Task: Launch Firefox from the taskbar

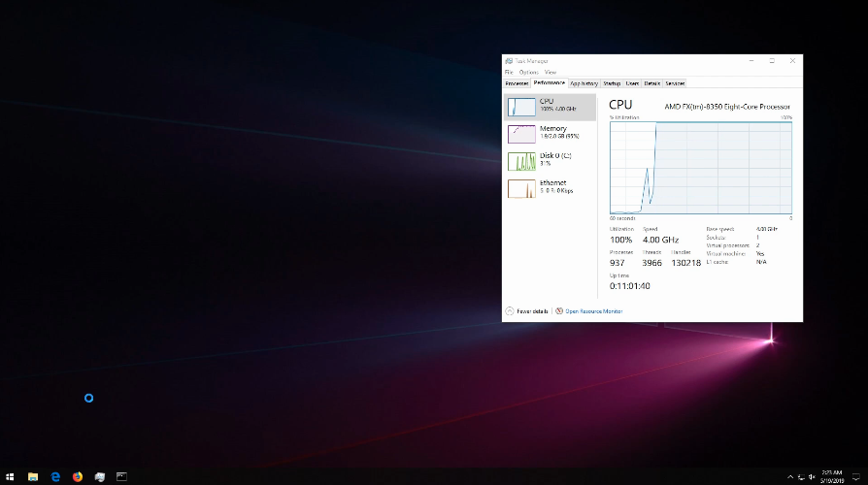Action: pos(78,476)
